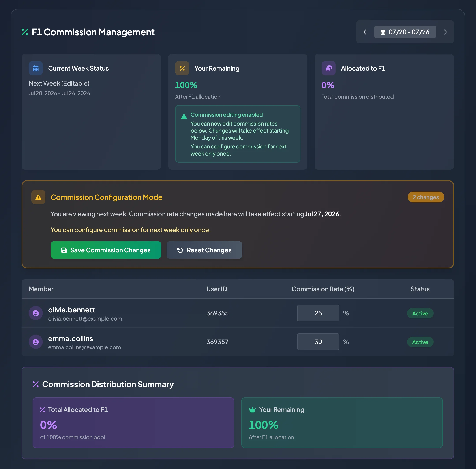Viewport: 476px width, 469px height.
Task: Click the percent icon beside F1 Commission Management
Action: (x=25, y=32)
